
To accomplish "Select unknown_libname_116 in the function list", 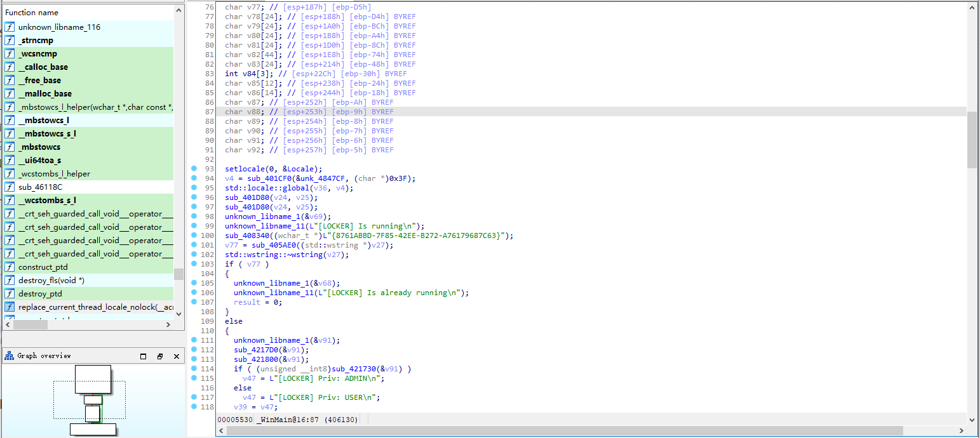I will [x=59, y=27].
